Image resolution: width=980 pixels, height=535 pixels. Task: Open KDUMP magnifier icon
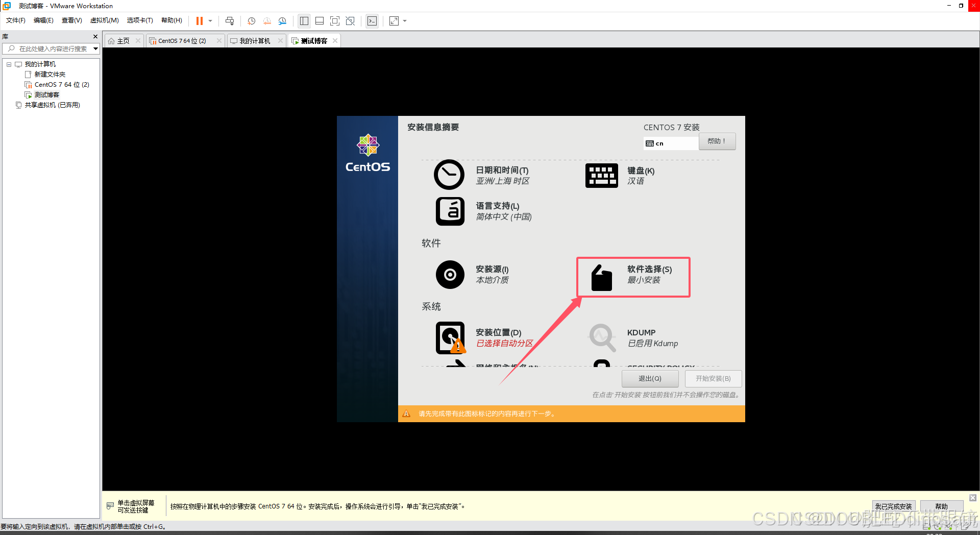pos(602,337)
